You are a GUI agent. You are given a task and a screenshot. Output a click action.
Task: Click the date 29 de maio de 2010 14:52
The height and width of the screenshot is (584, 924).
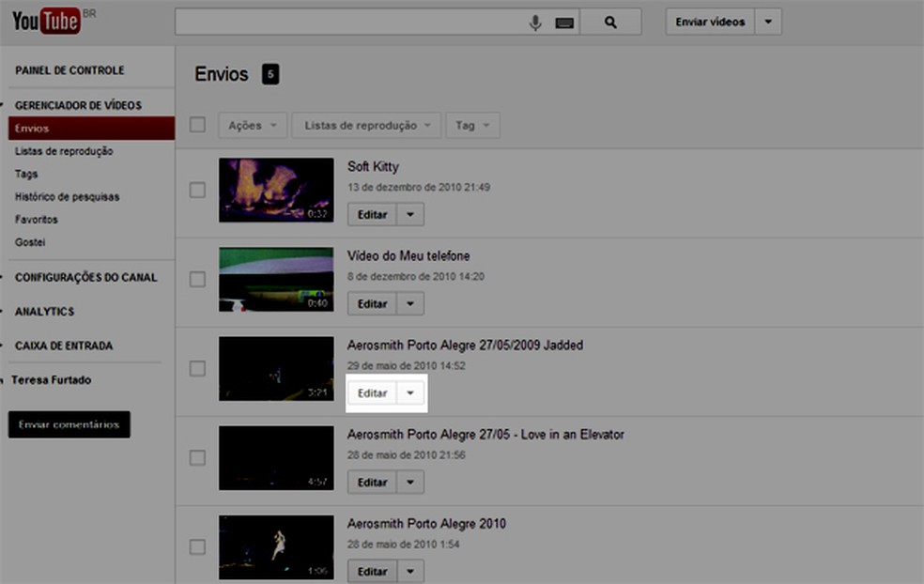406,365
